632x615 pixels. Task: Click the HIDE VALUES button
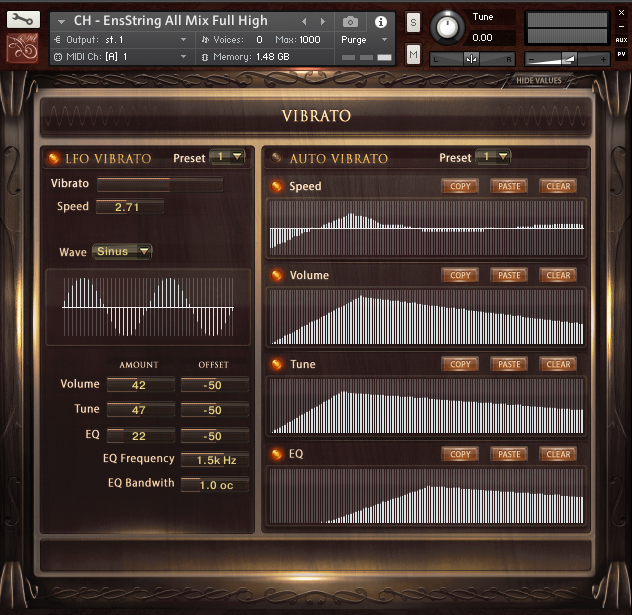(538, 80)
